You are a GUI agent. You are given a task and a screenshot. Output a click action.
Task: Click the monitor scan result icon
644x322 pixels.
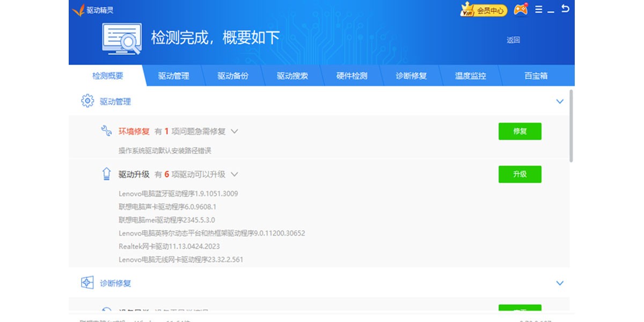[x=122, y=39]
